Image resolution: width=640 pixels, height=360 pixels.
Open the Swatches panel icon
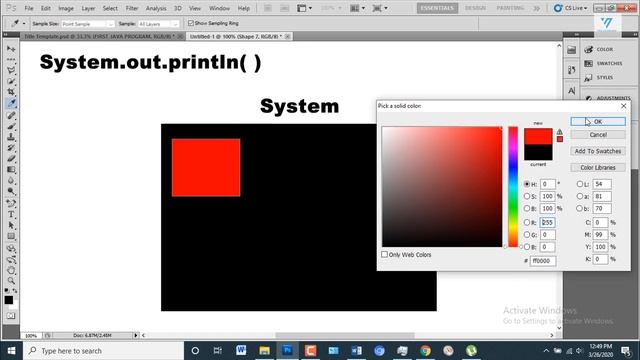tap(589, 63)
